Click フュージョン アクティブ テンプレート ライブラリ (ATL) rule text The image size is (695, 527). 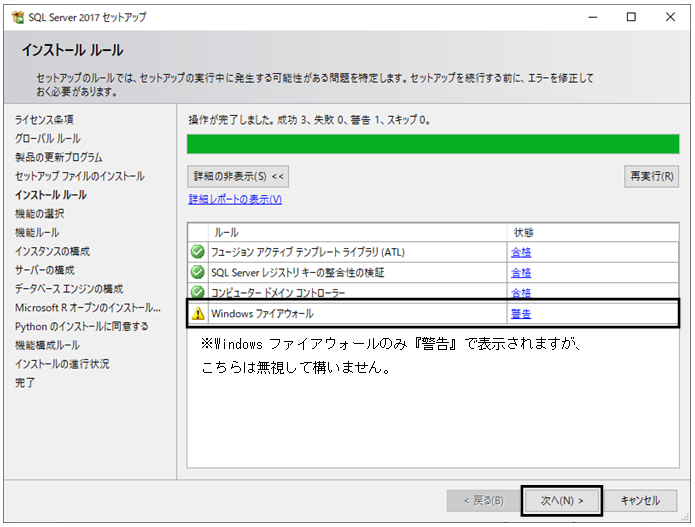click(x=308, y=252)
